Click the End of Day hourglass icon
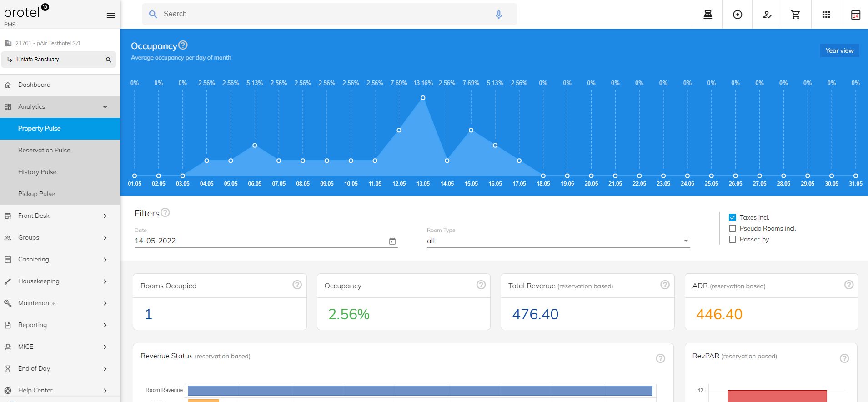The width and height of the screenshot is (868, 402). (x=8, y=369)
